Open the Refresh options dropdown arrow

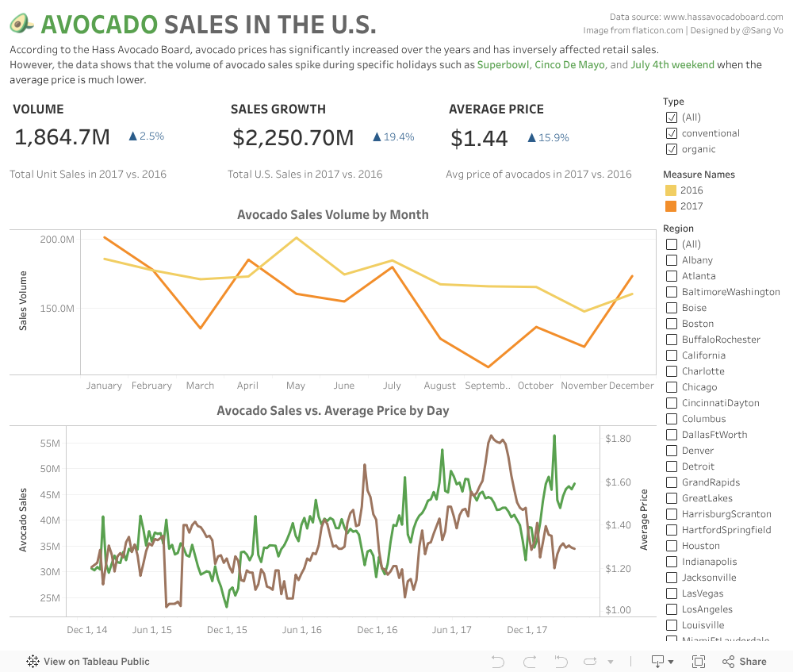609,661
